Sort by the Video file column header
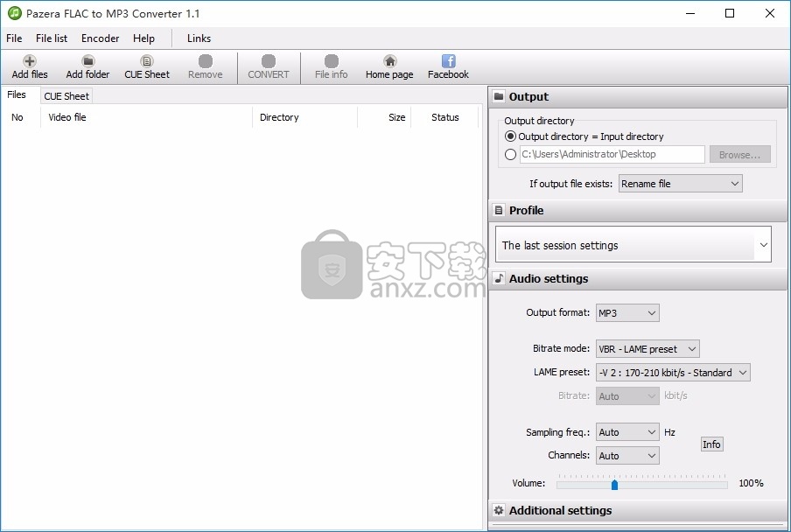The height and width of the screenshot is (532, 791). coord(146,117)
